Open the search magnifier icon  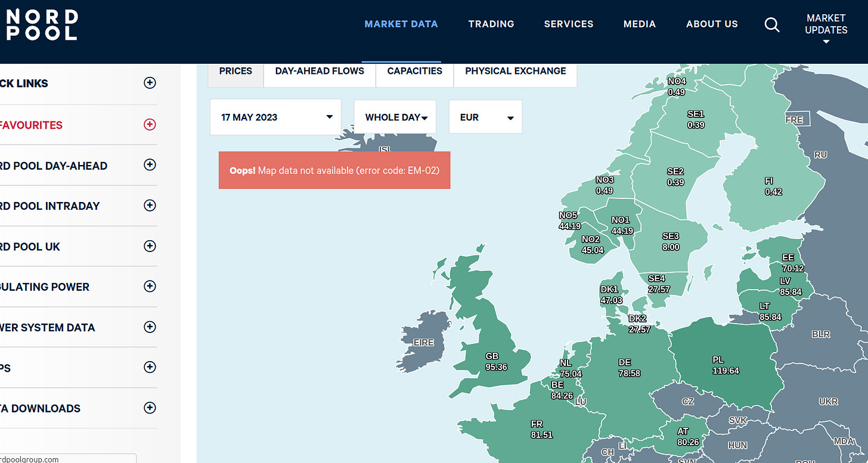772,24
